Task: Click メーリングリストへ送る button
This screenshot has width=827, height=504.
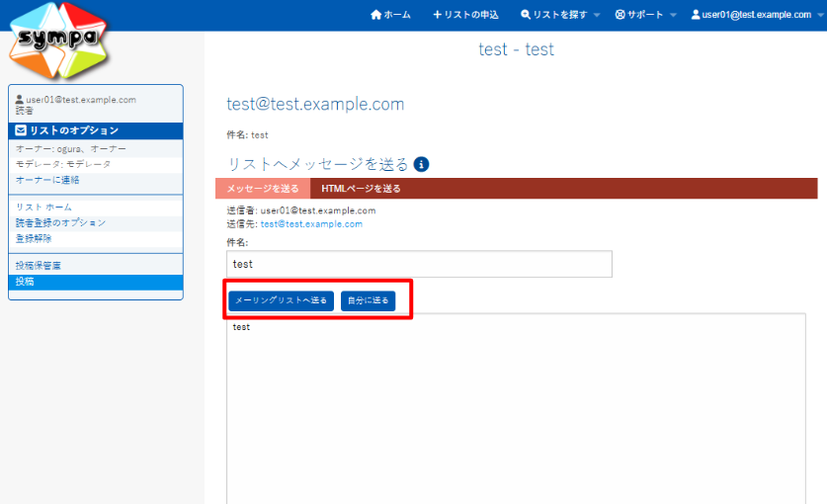Action: pyautogui.click(x=282, y=300)
